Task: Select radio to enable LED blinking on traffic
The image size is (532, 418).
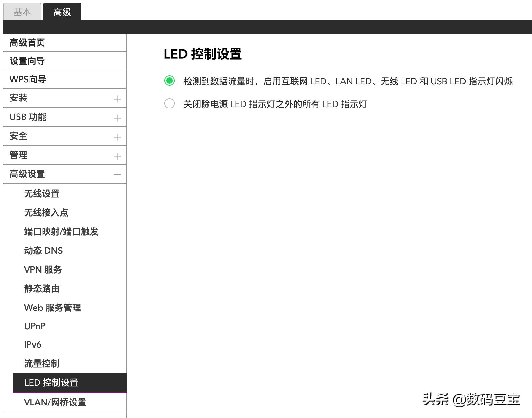Action: click(170, 81)
